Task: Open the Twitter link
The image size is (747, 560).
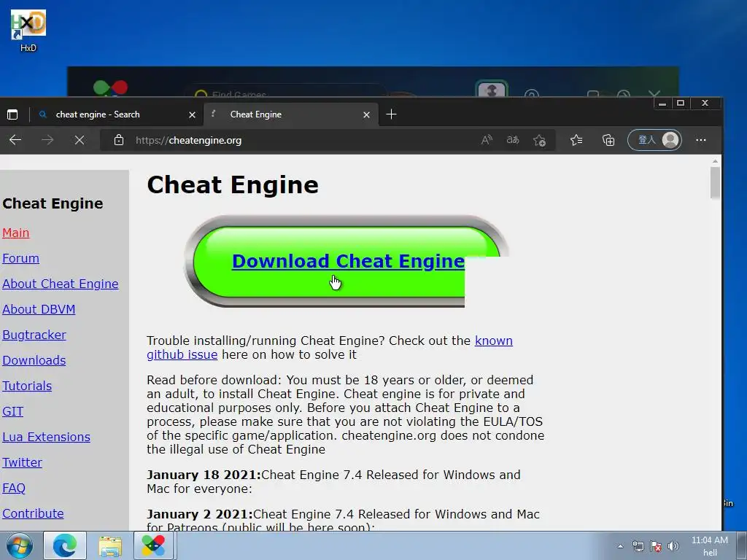Action: click(22, 462)
